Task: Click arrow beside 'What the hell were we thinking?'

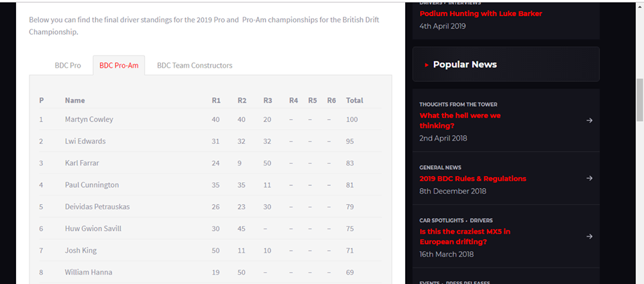Action: click(x=590, y=121)
